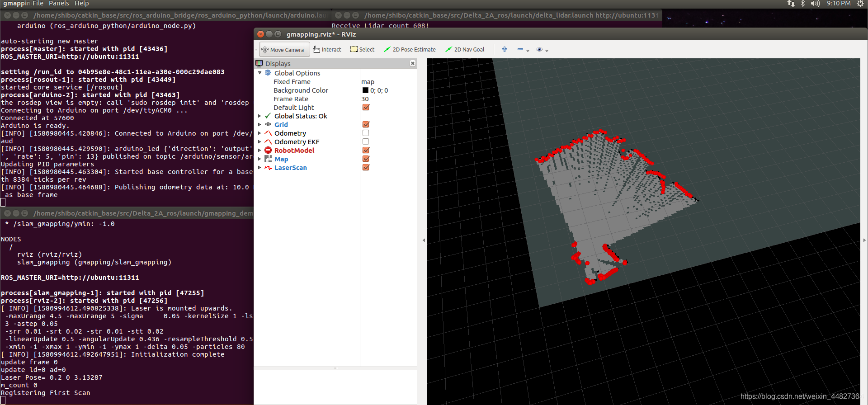868x405 pixels.
Task: Choose the Select tool in the toolbar
Action: tap(363, 50)
